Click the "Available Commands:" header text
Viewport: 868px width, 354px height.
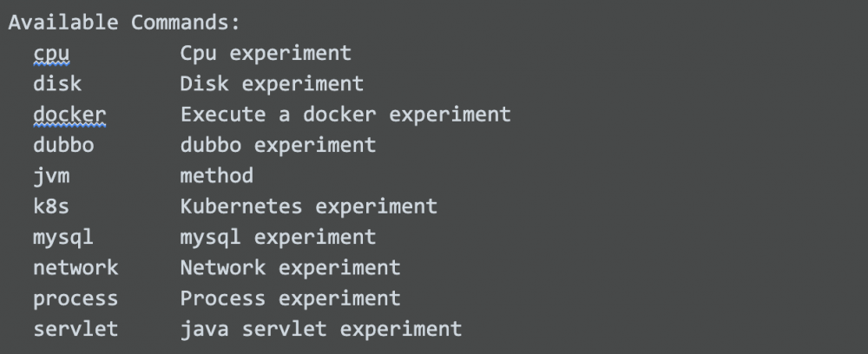(x=124, y=23)
